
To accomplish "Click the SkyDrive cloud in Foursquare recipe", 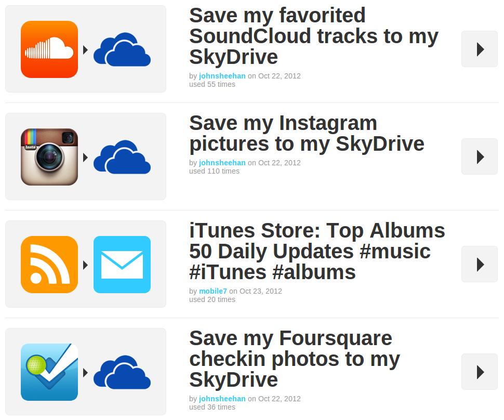I will coord(122,372).
